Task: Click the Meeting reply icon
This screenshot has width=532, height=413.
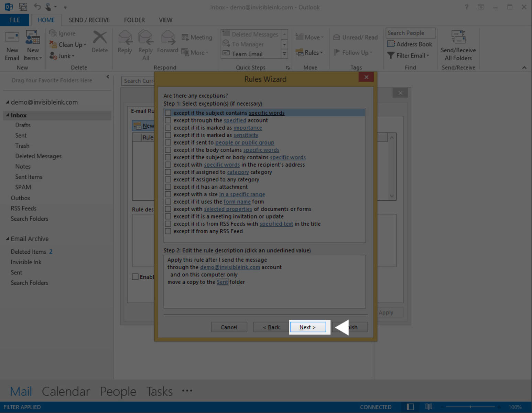Action: 185,37
